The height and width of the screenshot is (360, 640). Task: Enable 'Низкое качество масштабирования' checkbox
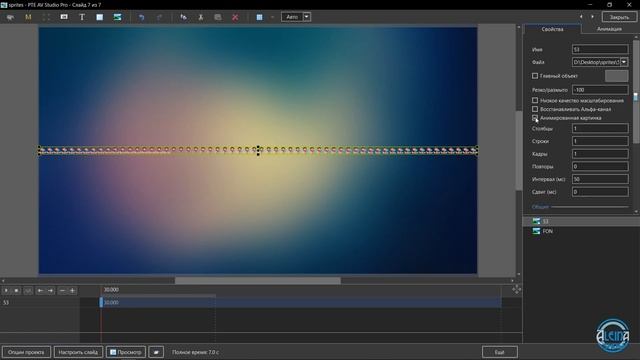coord(535,100)
